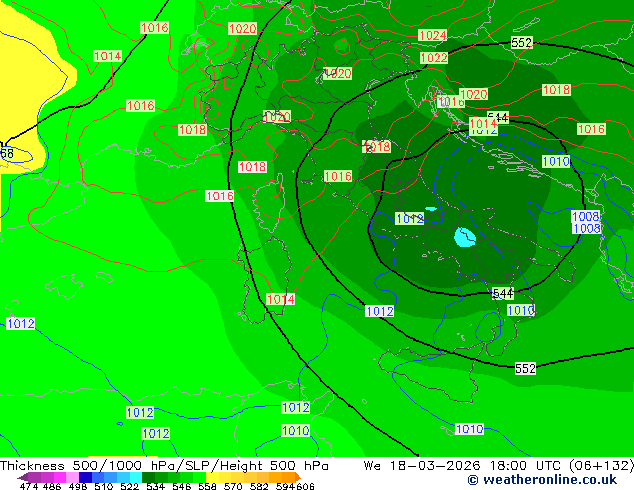Viewport: 634px width, 490px height.
Task: Select the upper blue 1008 label
Action: (586, 216)
